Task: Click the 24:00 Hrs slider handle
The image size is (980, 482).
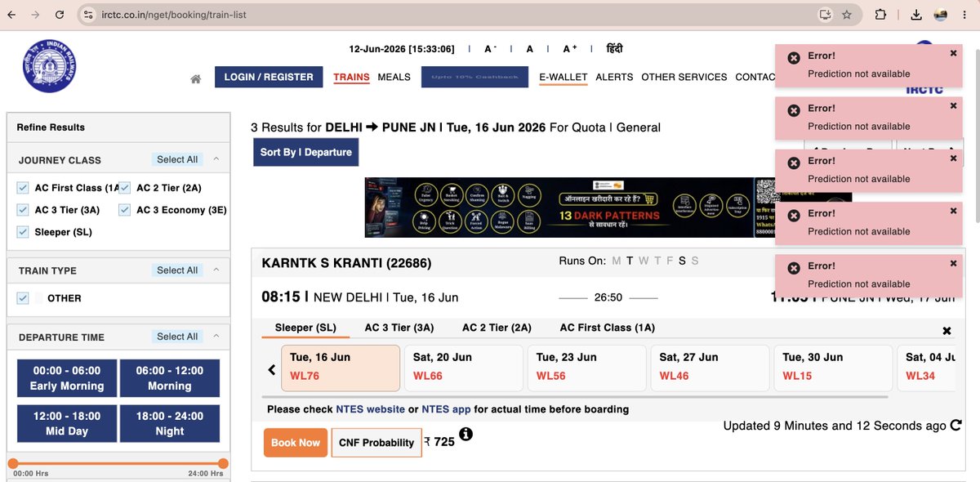Action: pos(223,463)
